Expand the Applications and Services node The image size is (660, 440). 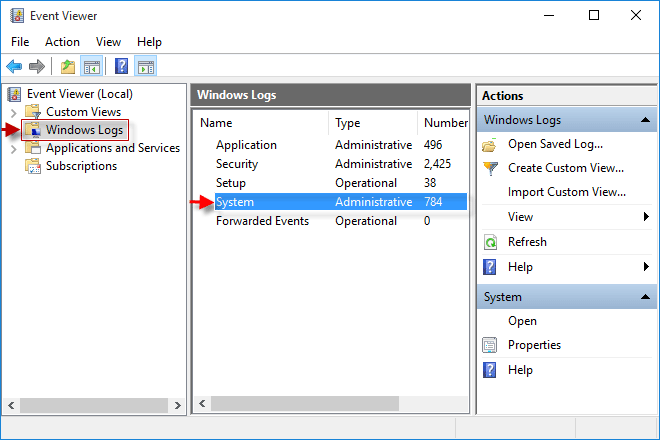coord(13,148)
